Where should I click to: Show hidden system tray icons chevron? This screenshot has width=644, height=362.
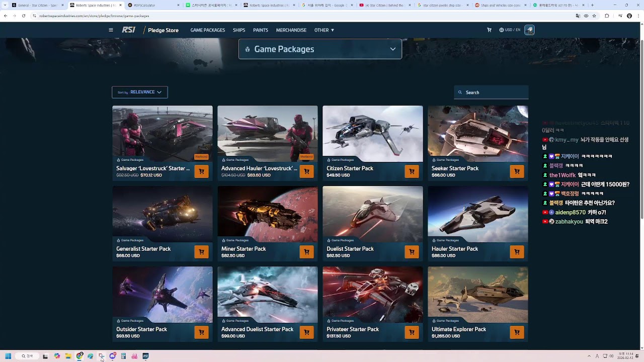[x=589, y=356]
